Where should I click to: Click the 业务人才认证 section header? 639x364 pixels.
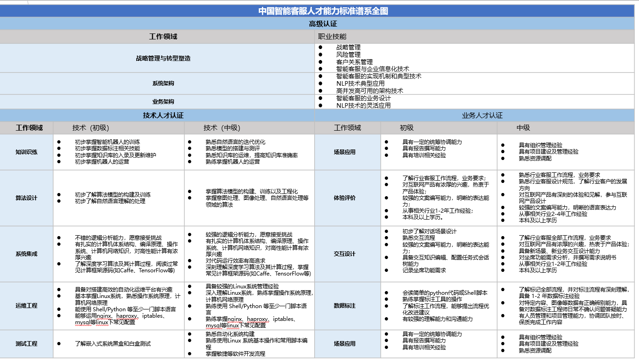[x=482, y=116]
